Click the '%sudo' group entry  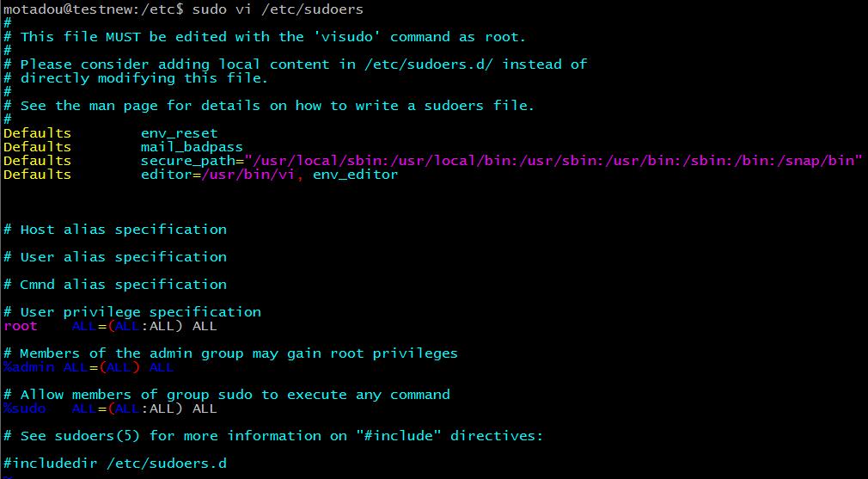(25, 408)
